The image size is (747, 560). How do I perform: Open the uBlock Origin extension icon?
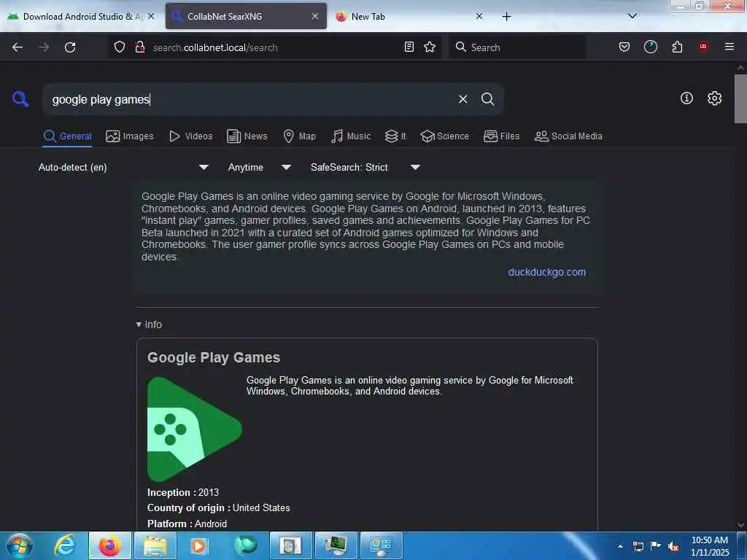pyautogui.click(x=703, y=47)
